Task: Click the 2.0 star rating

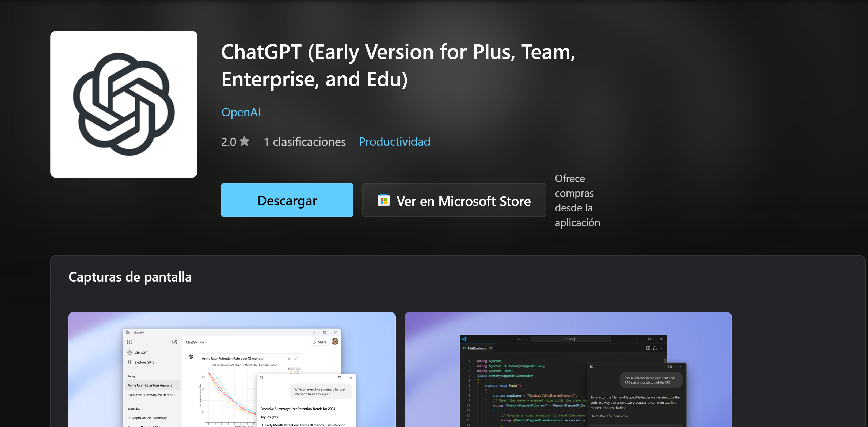Action: pos(235,142)
